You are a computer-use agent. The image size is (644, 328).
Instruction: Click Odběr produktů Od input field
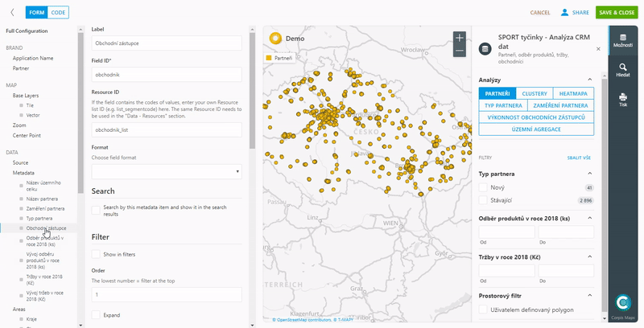click(507, 232)
